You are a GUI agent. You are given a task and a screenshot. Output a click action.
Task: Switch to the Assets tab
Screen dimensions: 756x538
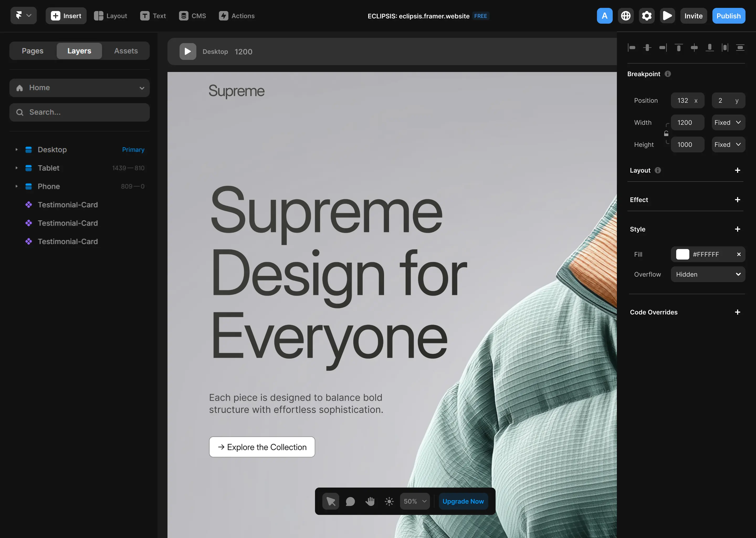click(x=126, y=51)
